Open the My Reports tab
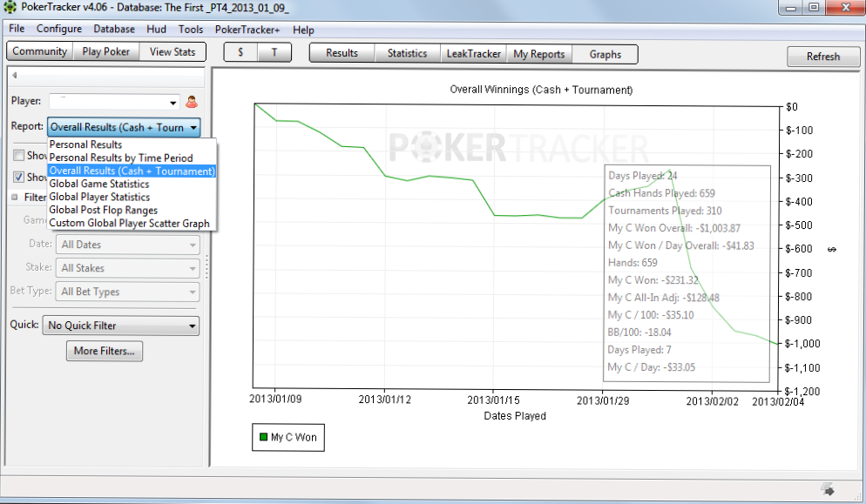This screenshot has height=504, width=866. point(539,54)
